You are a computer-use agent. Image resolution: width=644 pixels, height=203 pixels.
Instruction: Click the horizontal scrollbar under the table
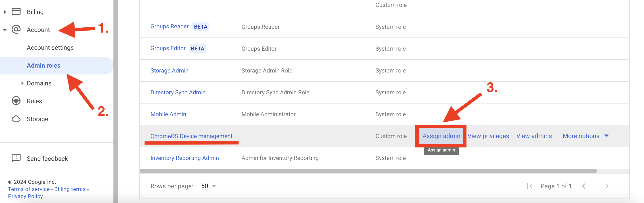(368, 171)
